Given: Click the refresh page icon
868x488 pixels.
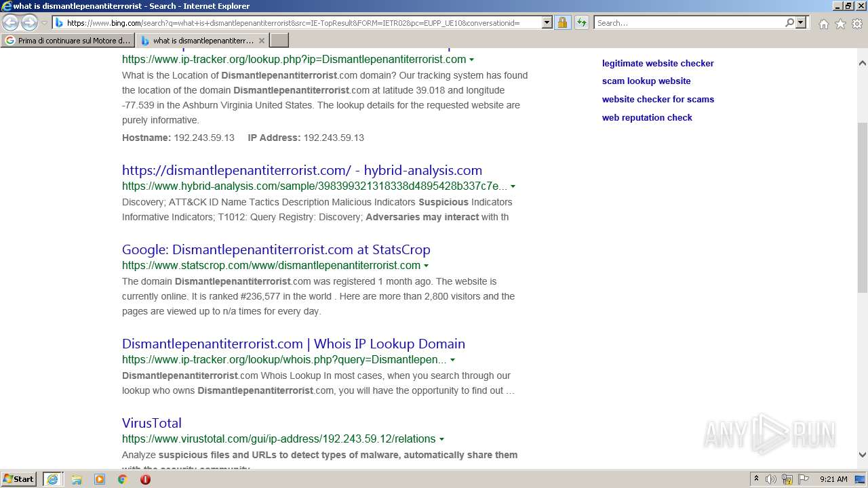Looking at the screenshot, I should 581,23.
